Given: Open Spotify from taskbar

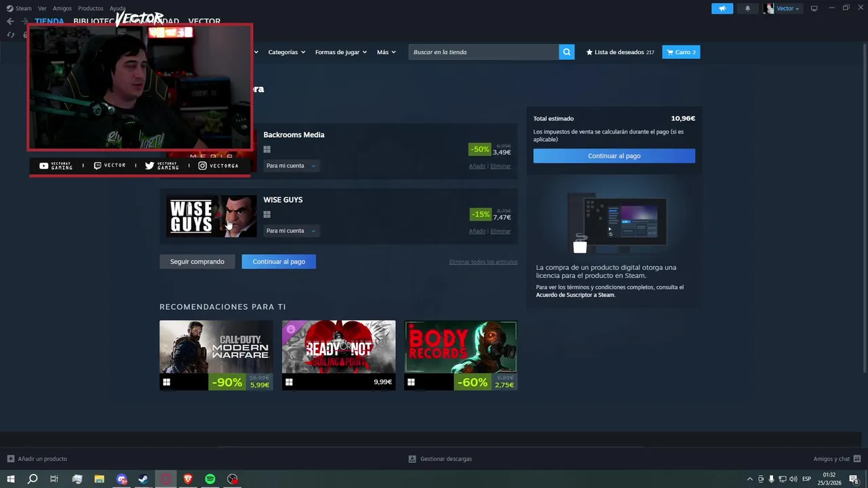Looking at the screenshot, I should [x=210, y=479].
